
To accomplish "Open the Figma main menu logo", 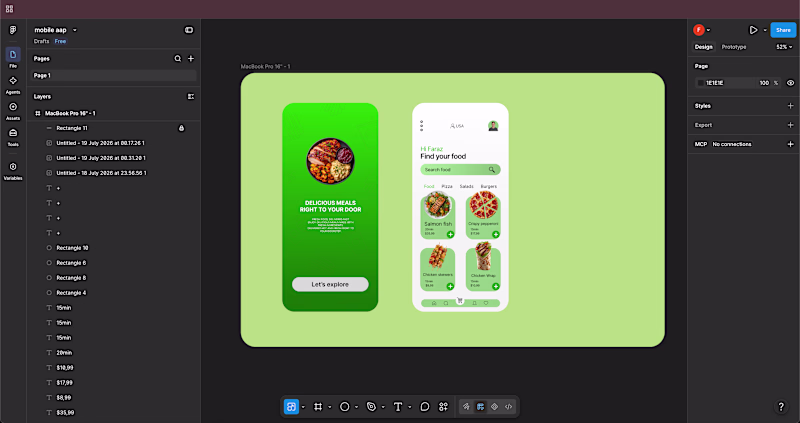I will coord(13,30).
